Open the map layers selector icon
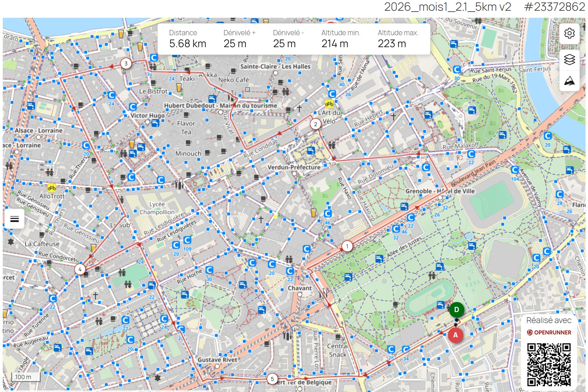This screenshot has width=588, height=392. tap(570, 59)
